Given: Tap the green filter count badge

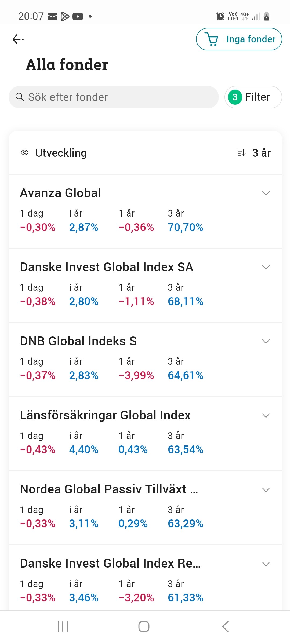Looking at the screenshot, I should 235,97.
